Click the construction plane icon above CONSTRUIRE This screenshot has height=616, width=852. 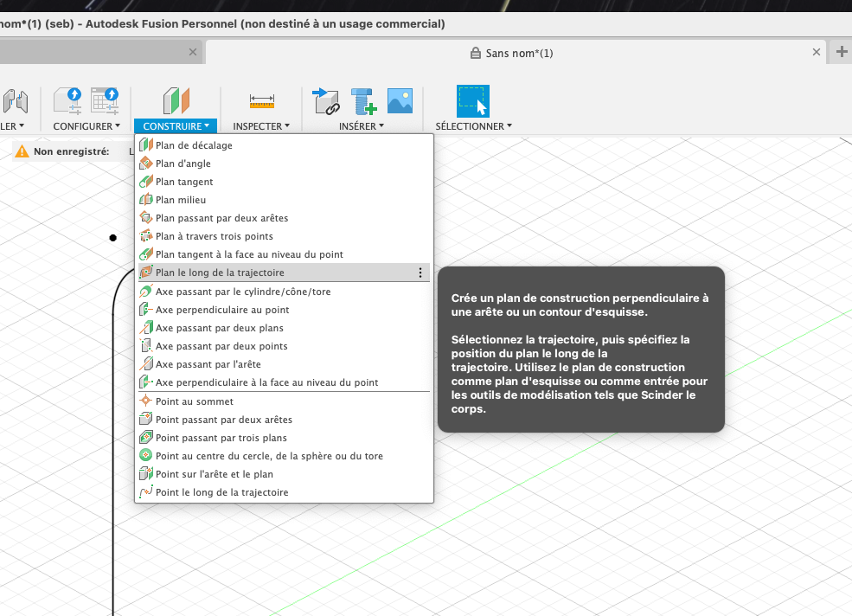pyautogui.click(x=176, y=100)
